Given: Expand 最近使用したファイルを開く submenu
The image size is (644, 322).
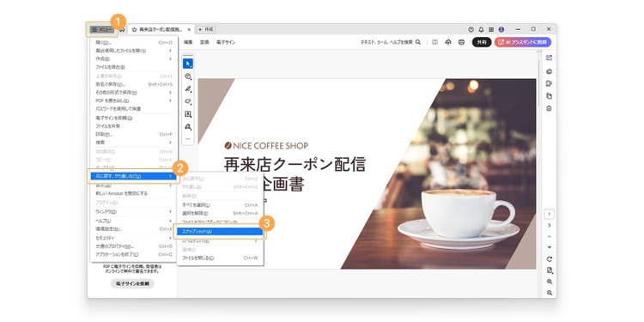Looking at the screenshot, I should [133, 51].
